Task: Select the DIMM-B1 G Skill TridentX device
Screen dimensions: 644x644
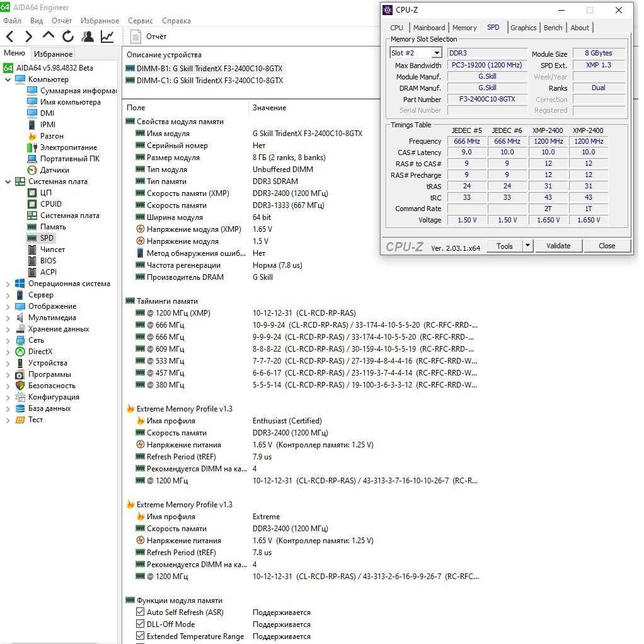Action: tap(204, 68)
